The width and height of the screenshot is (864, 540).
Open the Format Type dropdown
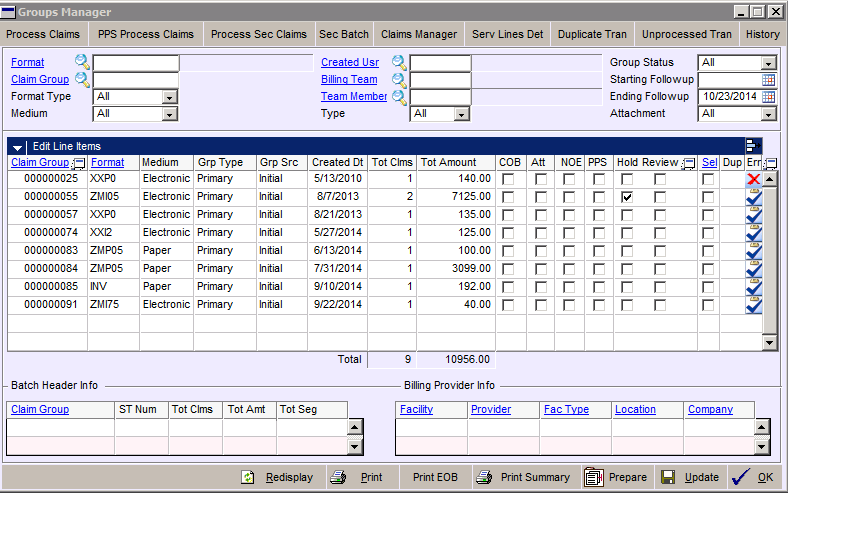(170, 98)
